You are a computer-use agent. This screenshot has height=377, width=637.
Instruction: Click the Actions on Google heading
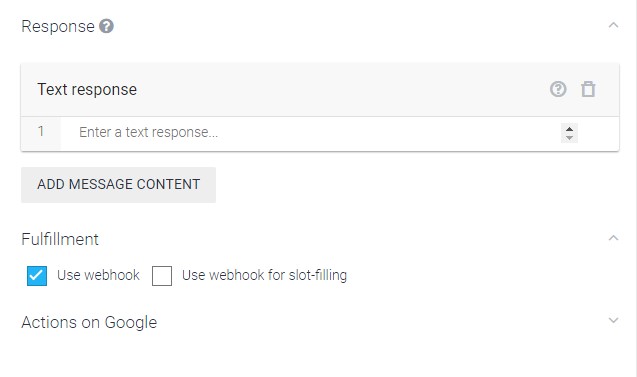[x=89, y=322]
